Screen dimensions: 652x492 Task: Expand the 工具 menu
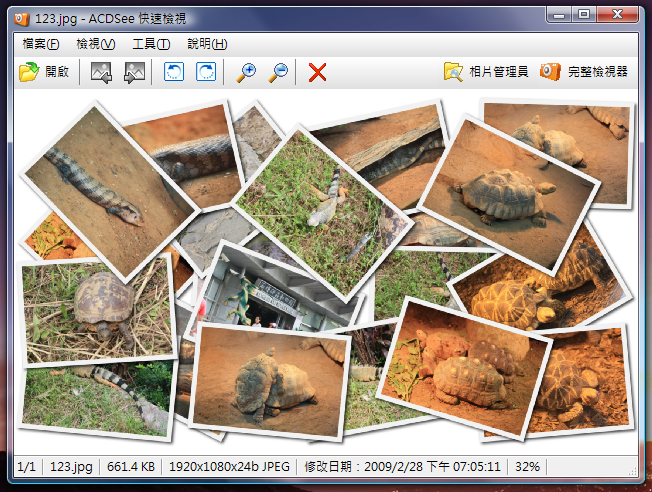151,44
